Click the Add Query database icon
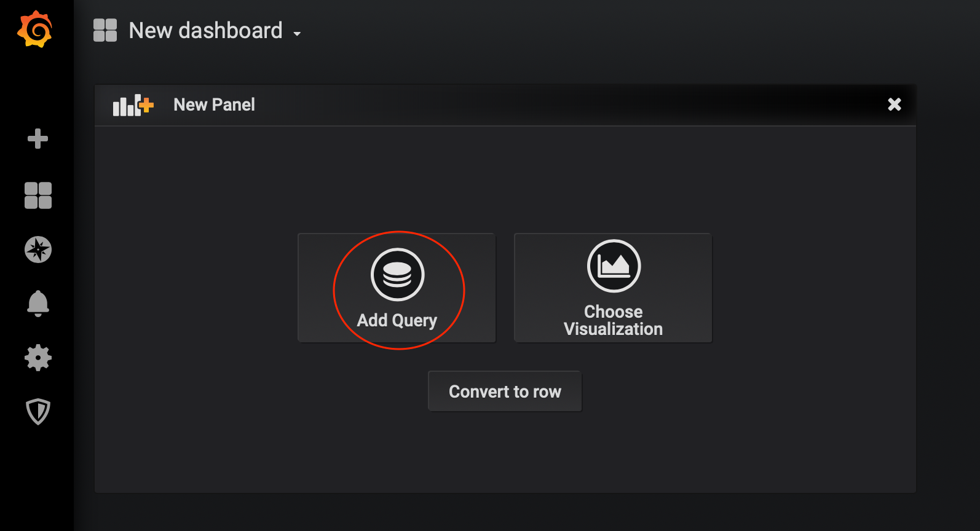Image resolution: width=980 pixels, height=531 pixels. (397, 275)
